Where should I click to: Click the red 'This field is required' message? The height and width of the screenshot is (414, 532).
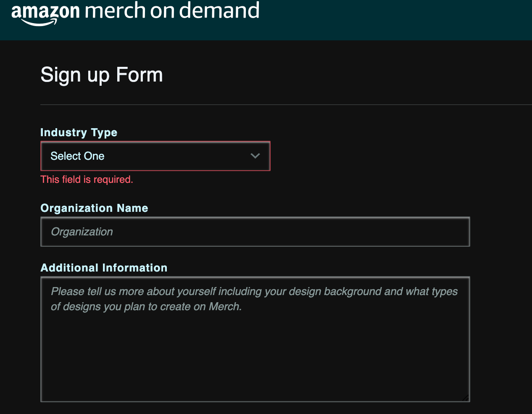(87, 179)
